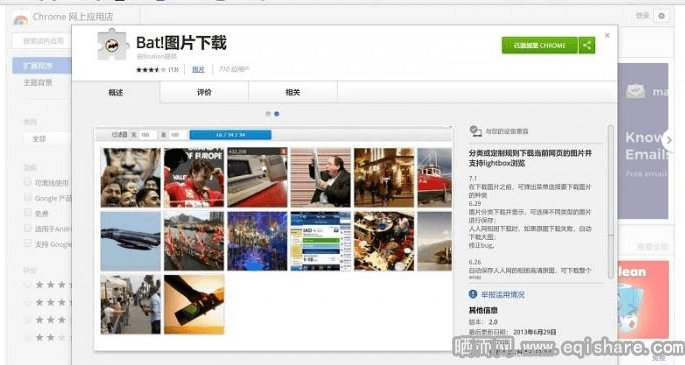Click the red boat thumbnail

(434, 177)
